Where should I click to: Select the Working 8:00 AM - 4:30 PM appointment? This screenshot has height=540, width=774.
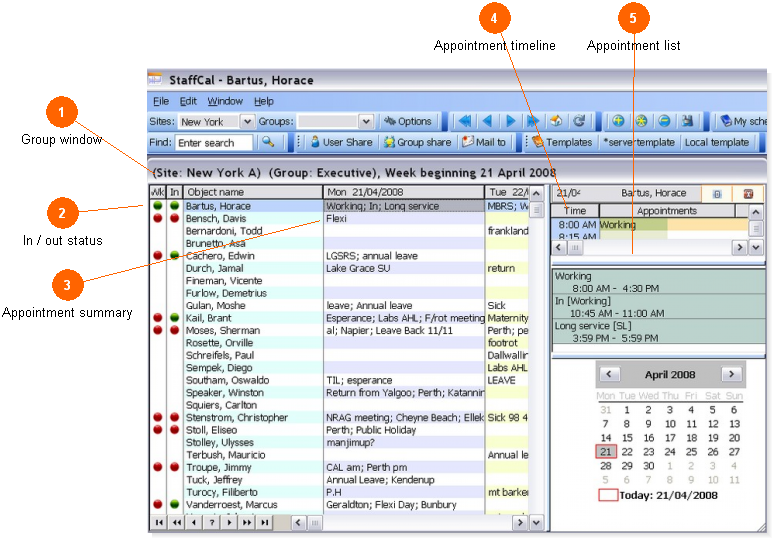point(658,282)
